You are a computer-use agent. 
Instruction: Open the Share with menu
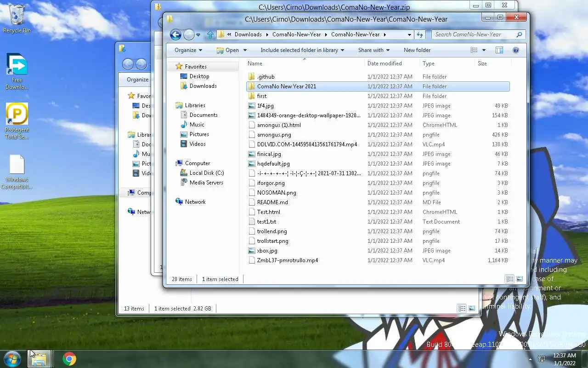[374, 50]
